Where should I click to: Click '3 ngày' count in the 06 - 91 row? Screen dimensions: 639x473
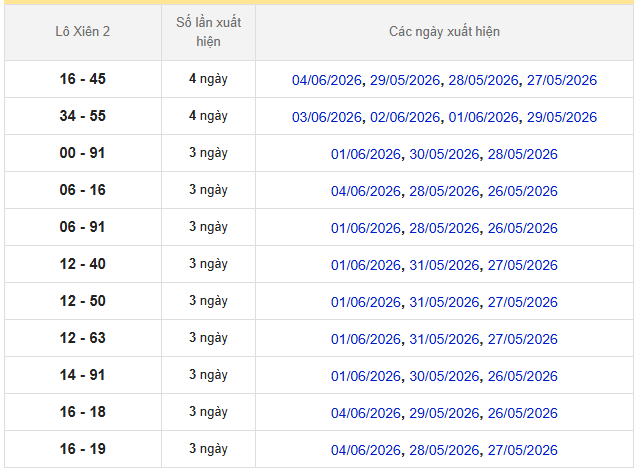[208, 227]
